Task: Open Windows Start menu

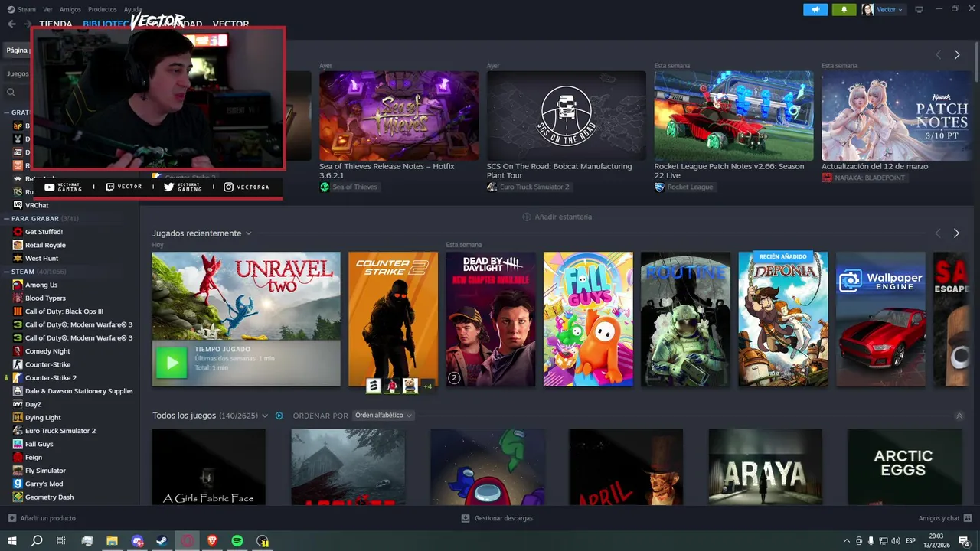Action: (11, 540)
